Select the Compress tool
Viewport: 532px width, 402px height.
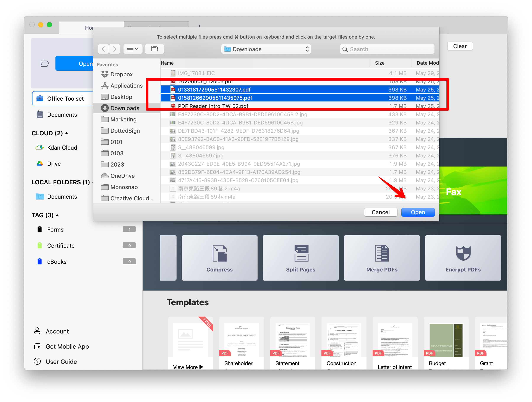[219, 258]
